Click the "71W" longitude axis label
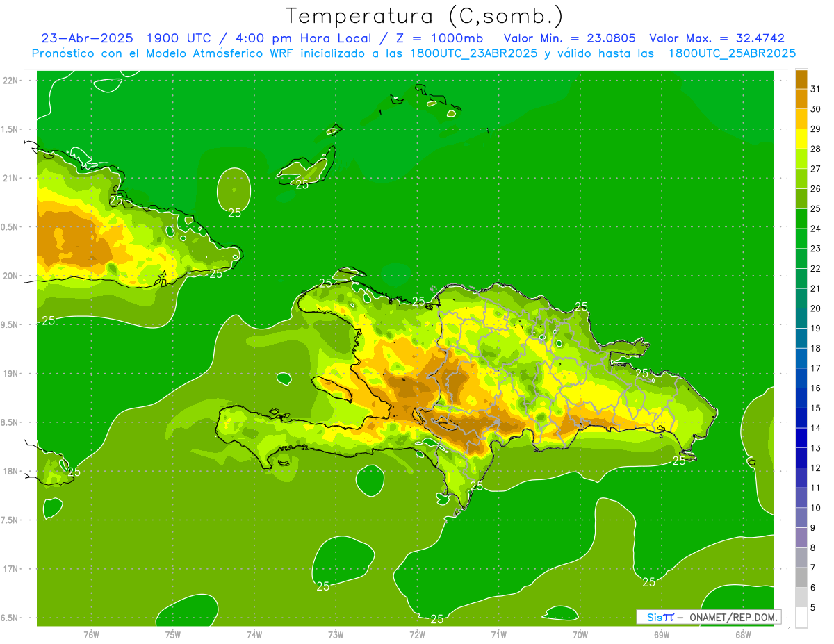 pyautogui.click(x=498, y=635)
